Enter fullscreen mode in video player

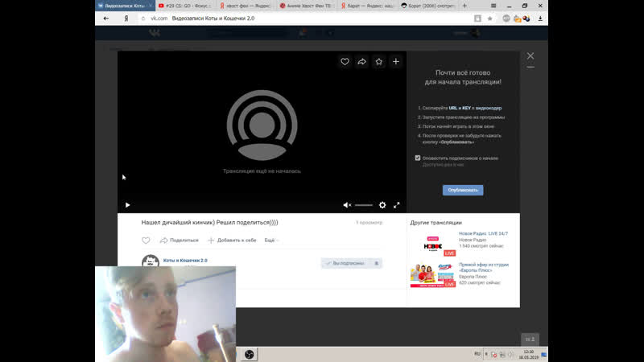coord(397,205)
